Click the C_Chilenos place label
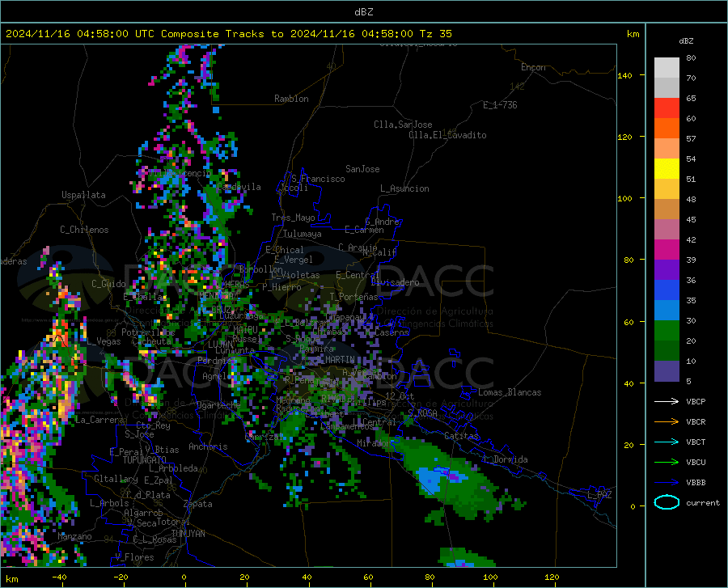The width and height of the screenshot is (728, 588). coord(84,230)
